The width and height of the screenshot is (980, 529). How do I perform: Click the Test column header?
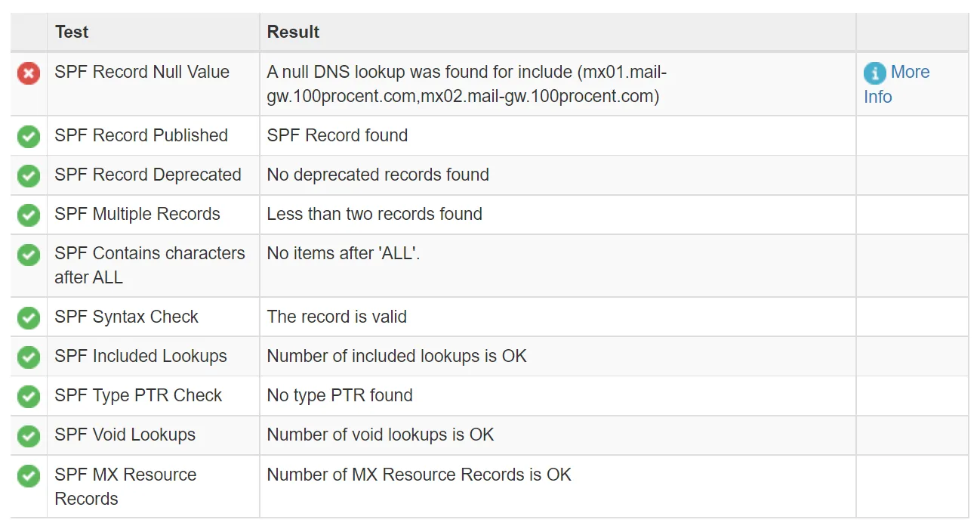coord(72,32)
